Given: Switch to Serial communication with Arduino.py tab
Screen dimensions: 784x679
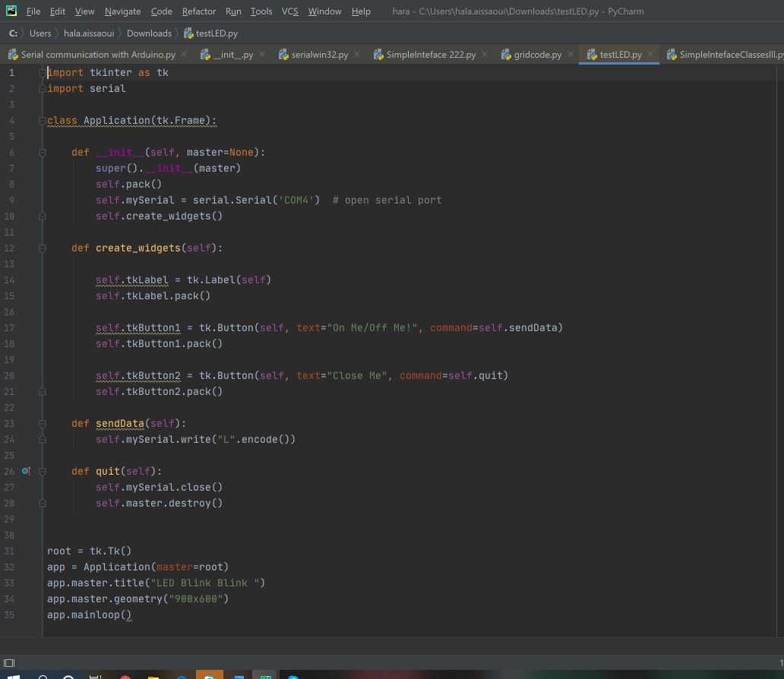Looking at the screenshot, I should pos(98,55).
